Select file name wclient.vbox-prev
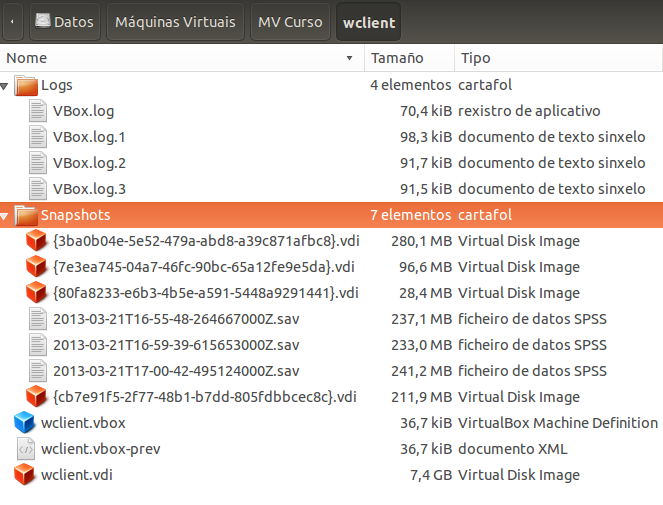Screen dimensions: 663x505 coord(101,449)
